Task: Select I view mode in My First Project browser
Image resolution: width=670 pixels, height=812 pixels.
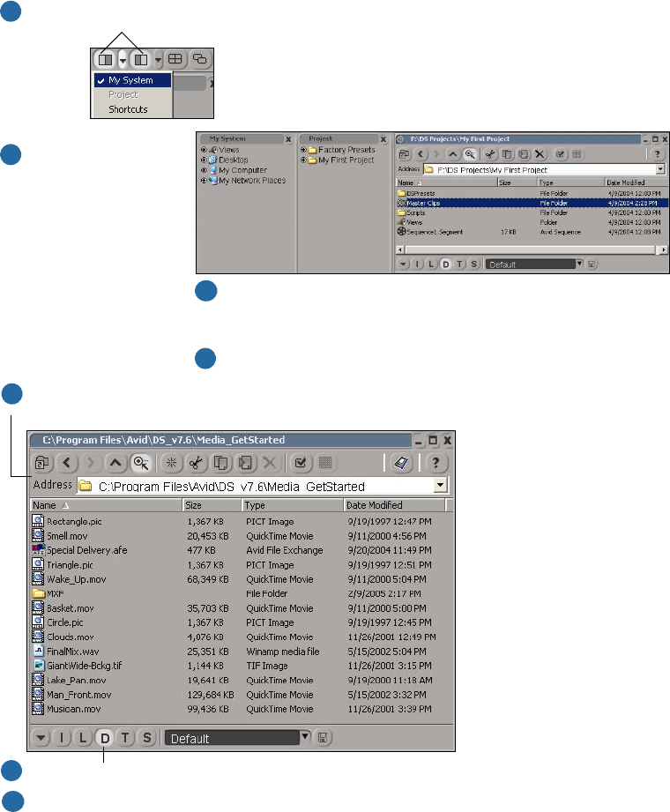Action: [x=417, y=264]
